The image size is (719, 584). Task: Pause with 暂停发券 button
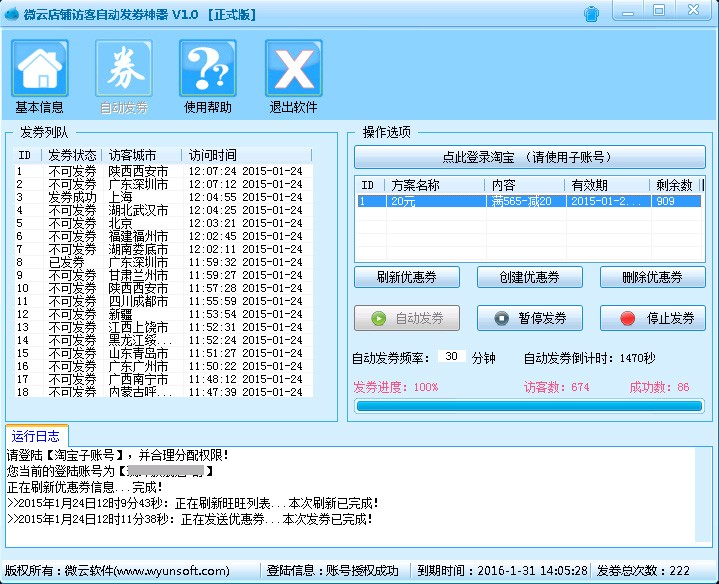click(530, 318)
